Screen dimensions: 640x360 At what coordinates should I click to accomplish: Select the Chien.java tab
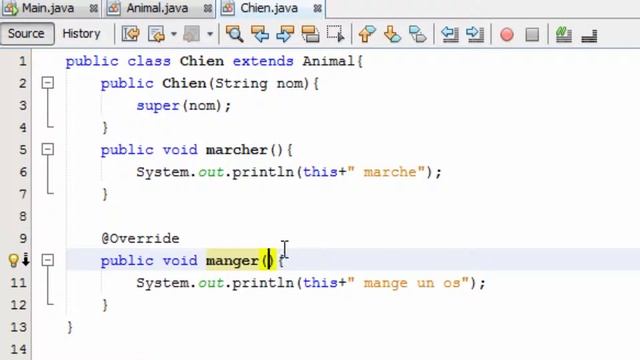tap(269, 8)
